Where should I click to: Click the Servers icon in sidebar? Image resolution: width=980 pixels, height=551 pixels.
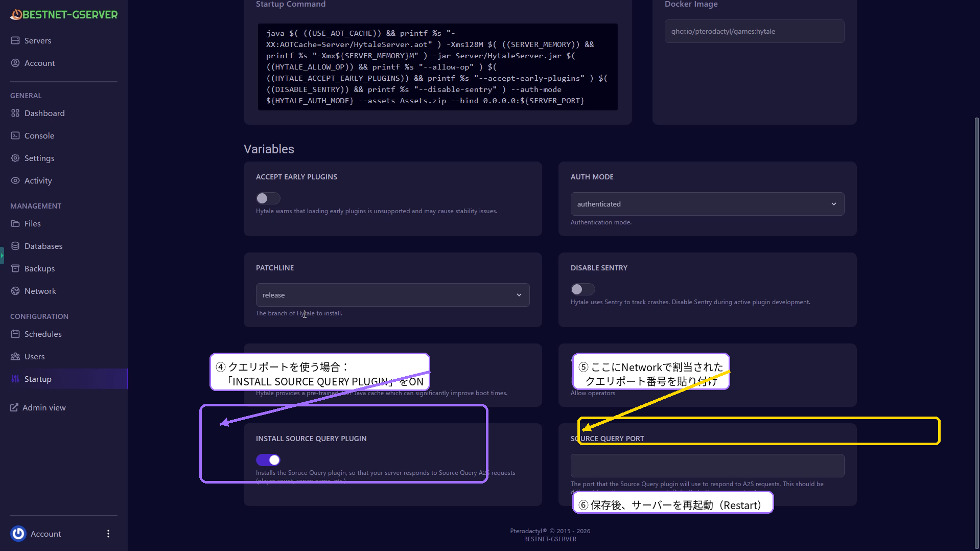15,40
